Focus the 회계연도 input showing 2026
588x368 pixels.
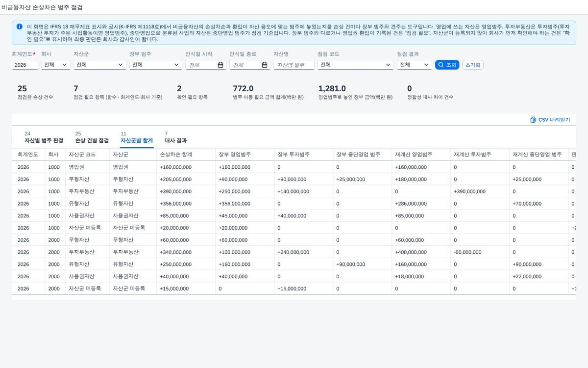[x=25, y=65]
